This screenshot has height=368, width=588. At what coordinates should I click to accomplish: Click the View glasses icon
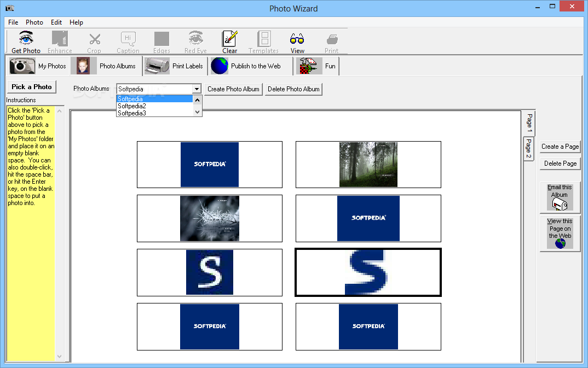(297, 39)
